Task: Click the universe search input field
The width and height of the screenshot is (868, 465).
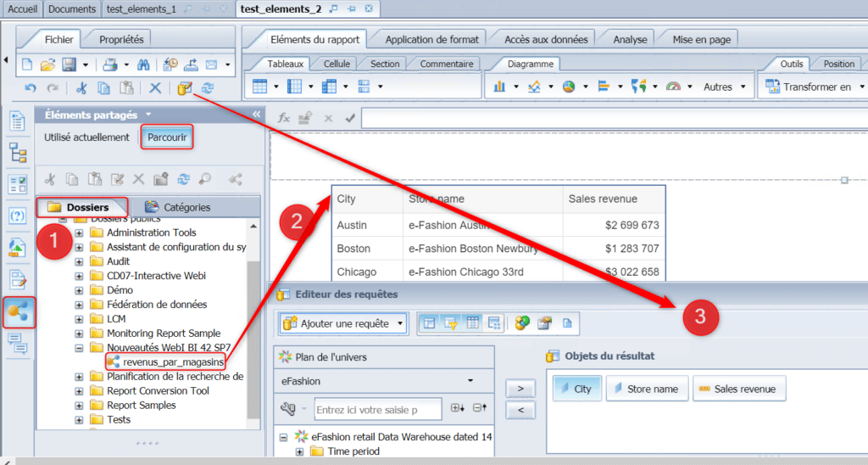Action: coord(377,410)
